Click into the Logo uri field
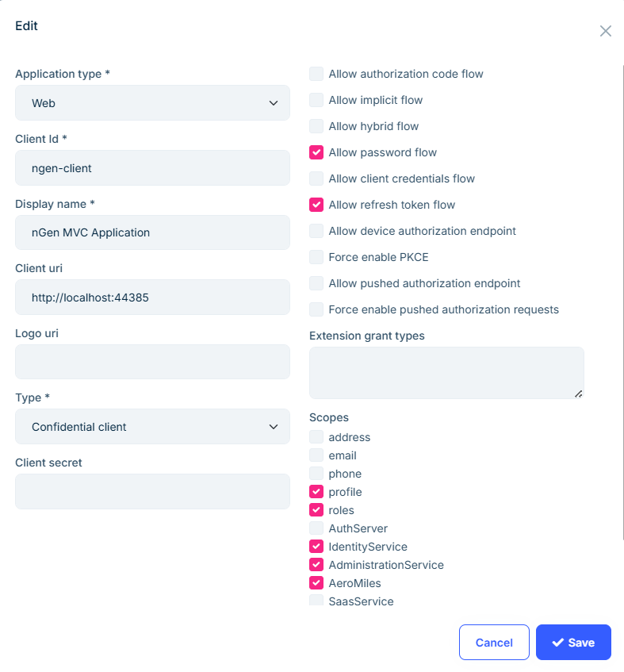The image size is (624, 672). [152, 362]
